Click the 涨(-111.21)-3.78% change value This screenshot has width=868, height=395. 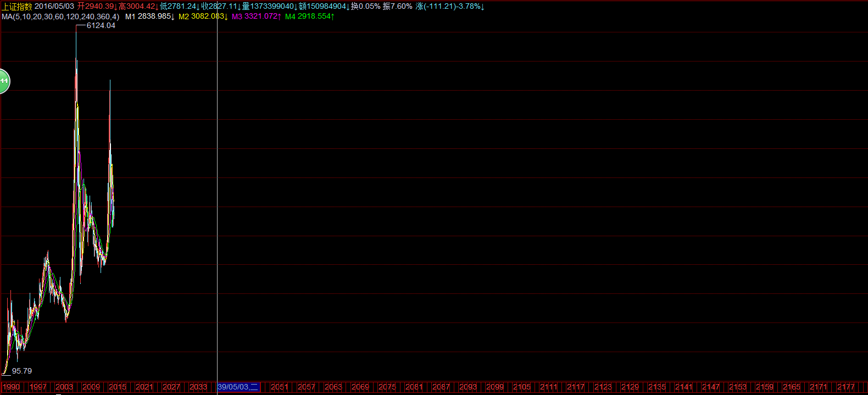click(x=450, y=7)
